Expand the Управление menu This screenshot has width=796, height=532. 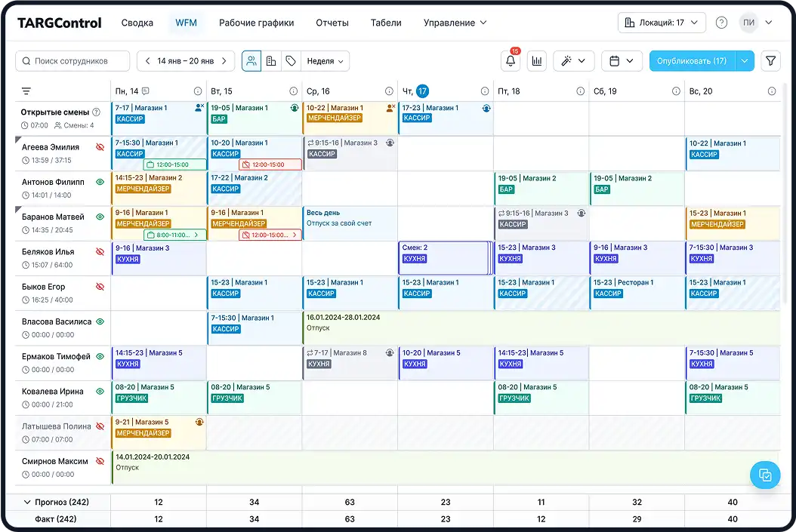(x=455, y=23)
